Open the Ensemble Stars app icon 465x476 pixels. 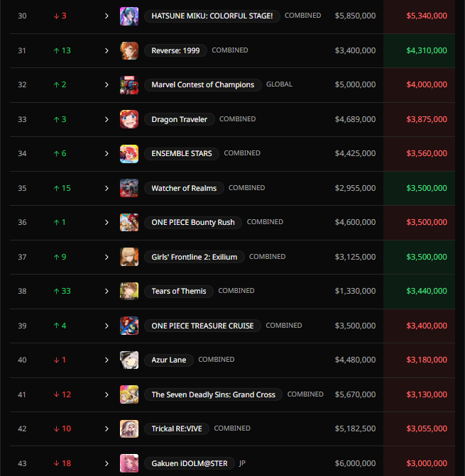129,154
